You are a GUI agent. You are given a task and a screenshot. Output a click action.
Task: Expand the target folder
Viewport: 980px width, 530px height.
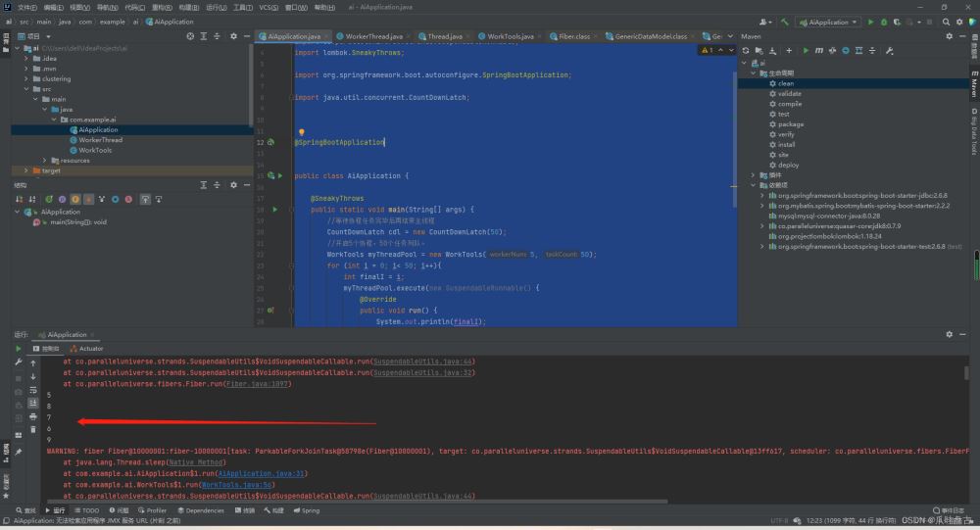pyautogui.click(x=26, y=170)
